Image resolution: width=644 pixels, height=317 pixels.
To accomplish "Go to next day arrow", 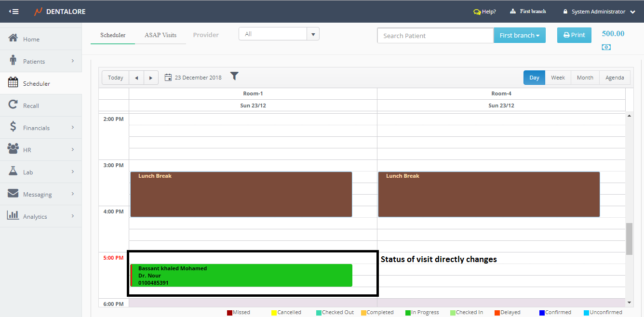I will [151, 78].
